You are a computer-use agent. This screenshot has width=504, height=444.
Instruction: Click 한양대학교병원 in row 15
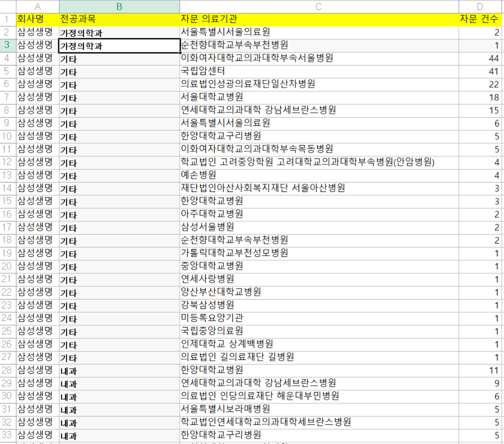coord(319,202)
